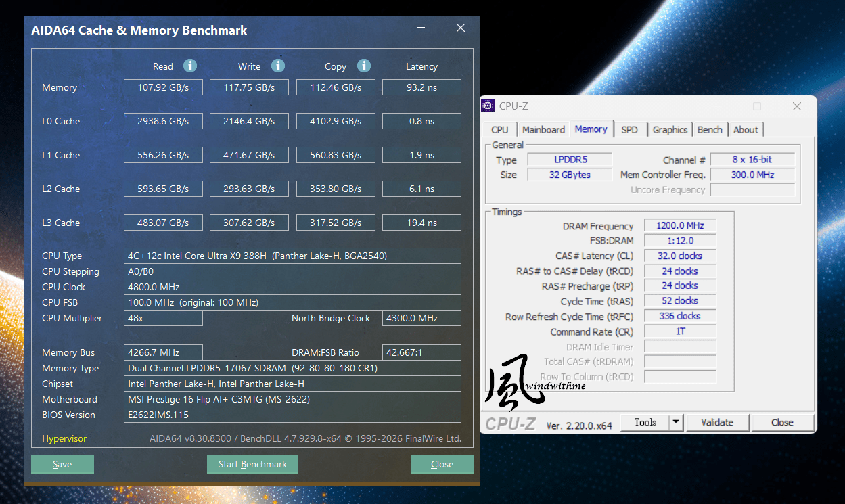This screenshot has height=504, width=845.
Task: Click the Read info icon
Action: coord(190,66)
